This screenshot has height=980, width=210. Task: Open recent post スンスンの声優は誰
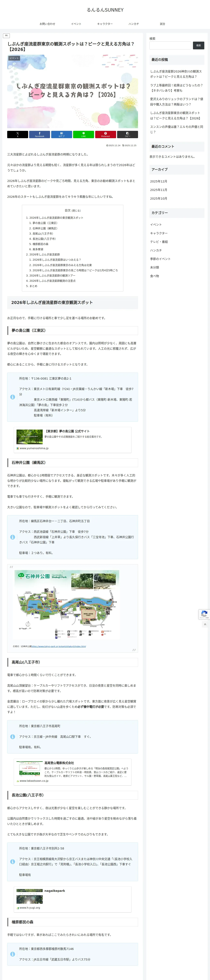coord(176,129)
